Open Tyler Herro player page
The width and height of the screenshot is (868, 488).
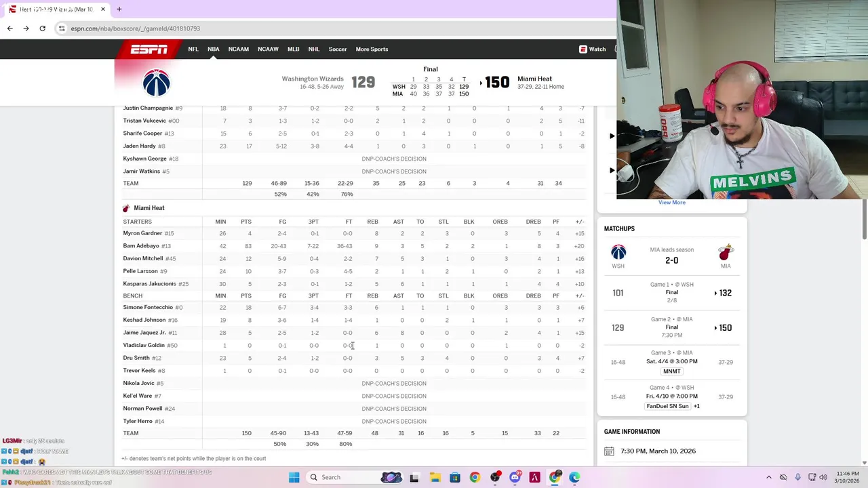138,422
